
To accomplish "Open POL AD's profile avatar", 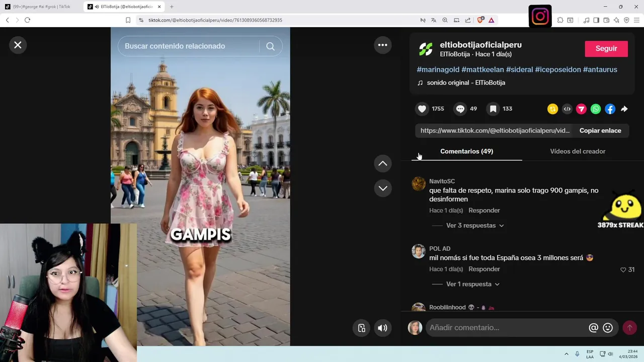I will coord(419,251).
